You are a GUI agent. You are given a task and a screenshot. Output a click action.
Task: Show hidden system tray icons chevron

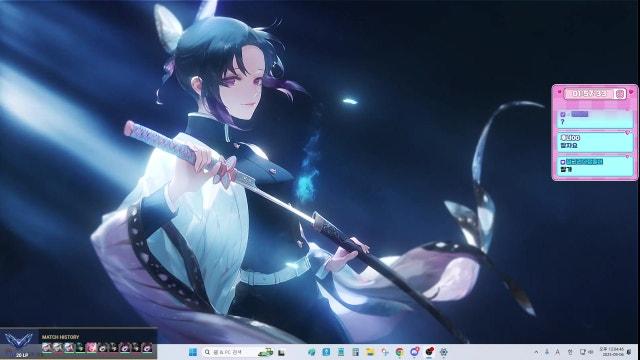pyautogui.click(x=536, y=352)
